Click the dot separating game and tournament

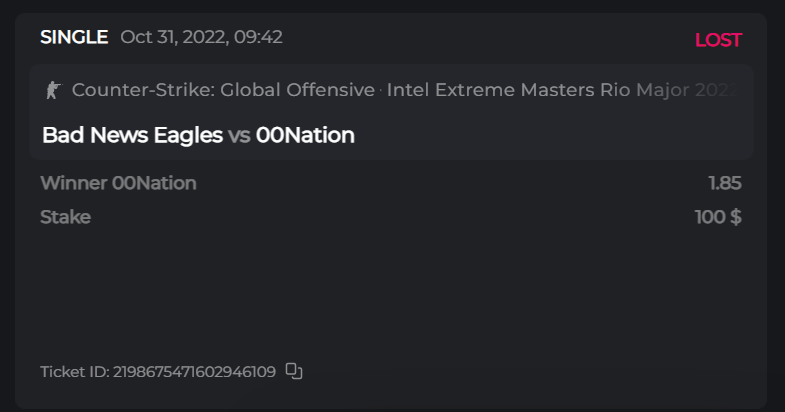click(381, 91)
